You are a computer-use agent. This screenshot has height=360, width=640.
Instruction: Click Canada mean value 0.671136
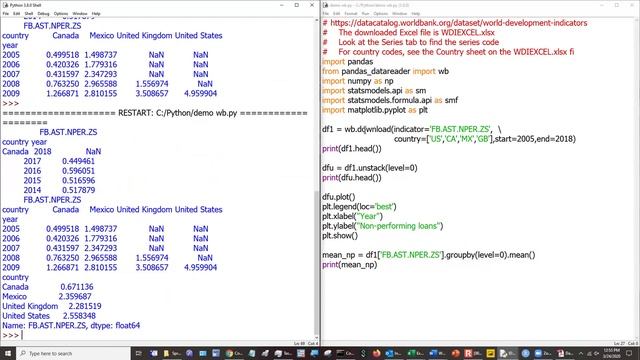point(77,287)
